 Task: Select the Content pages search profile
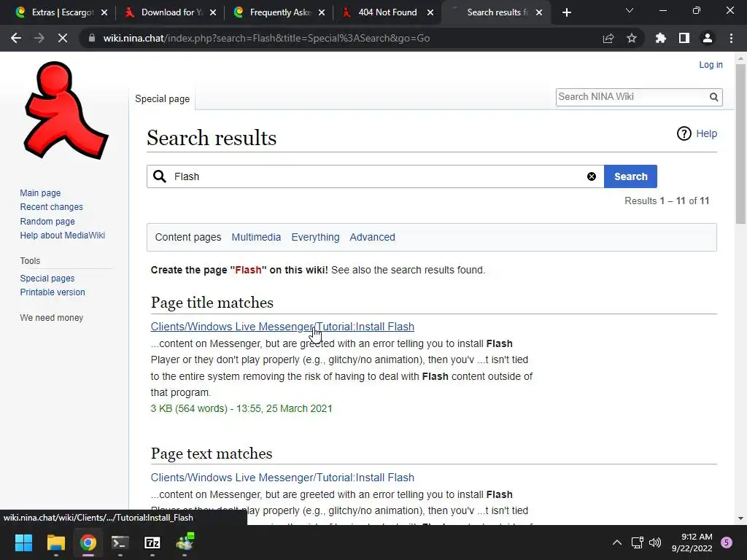[187, 237]
